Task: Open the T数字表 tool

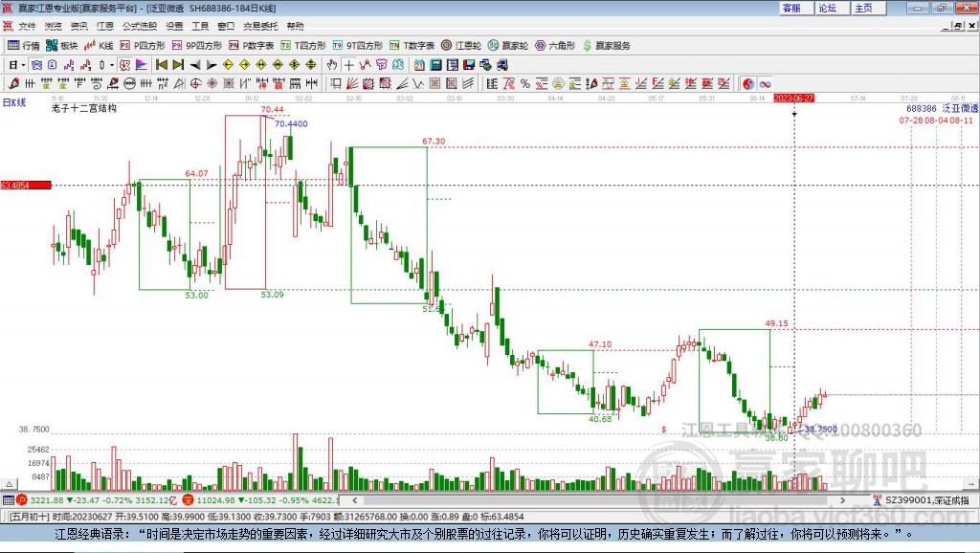Action: [x=412, y=46]
